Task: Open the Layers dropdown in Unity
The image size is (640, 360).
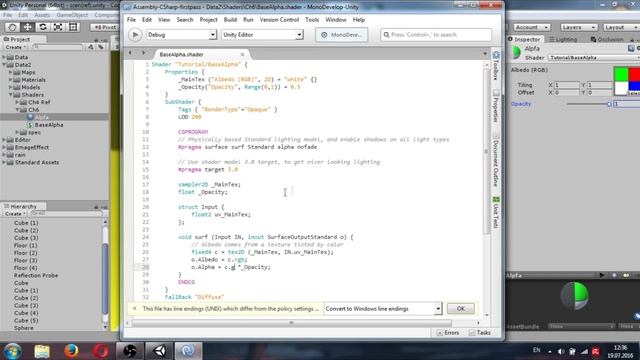Action: pyautogui.click(x=579, y=27)
